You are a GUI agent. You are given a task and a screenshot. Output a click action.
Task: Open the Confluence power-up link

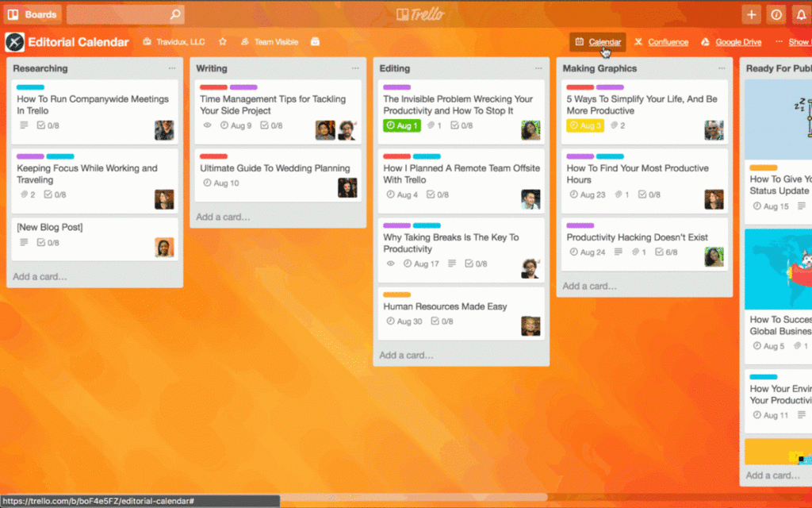[x=662, y=42]
